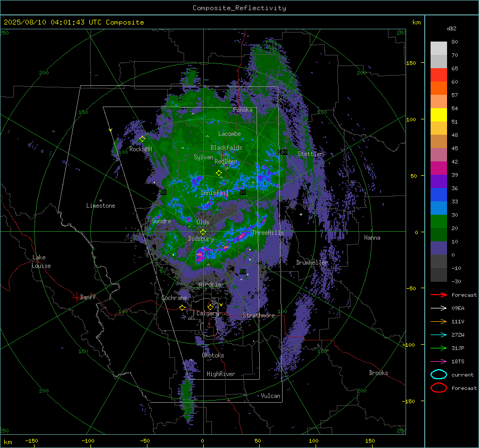The width and height of the screenshot is (479, 448).
Task: Click the 42 value in dBZ legend
Action: coord(455,161)
